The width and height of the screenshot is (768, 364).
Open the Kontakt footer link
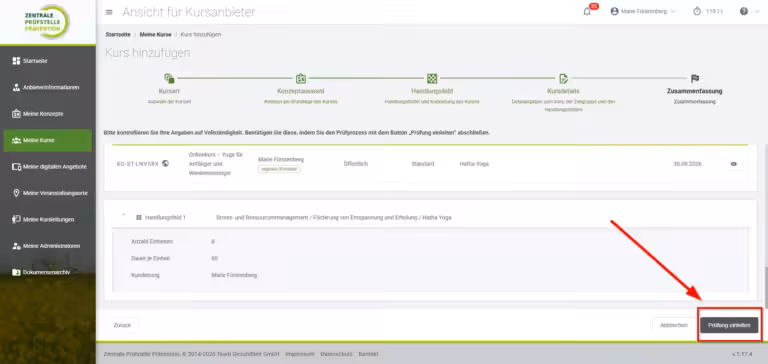click(368, 354)
